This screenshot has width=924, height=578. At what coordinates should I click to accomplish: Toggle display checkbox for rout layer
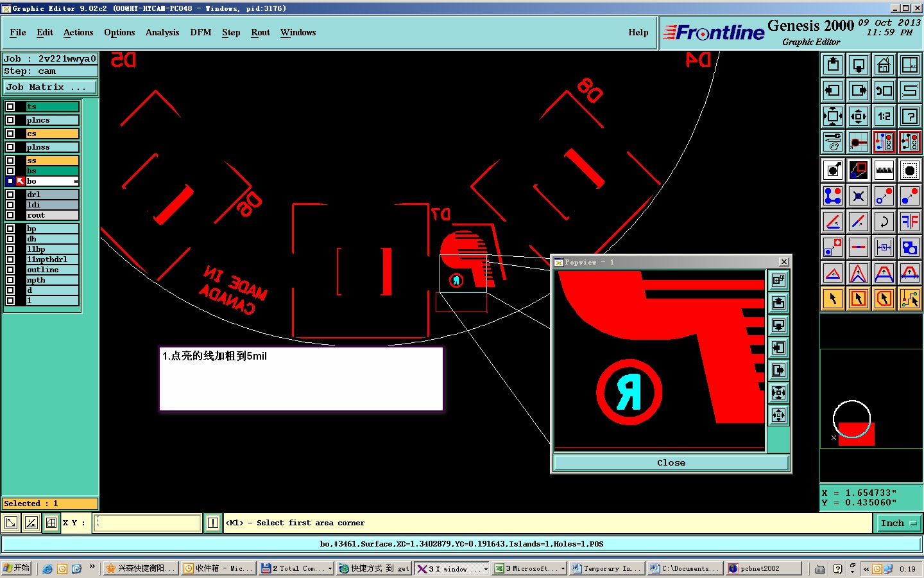click(10, 215)
